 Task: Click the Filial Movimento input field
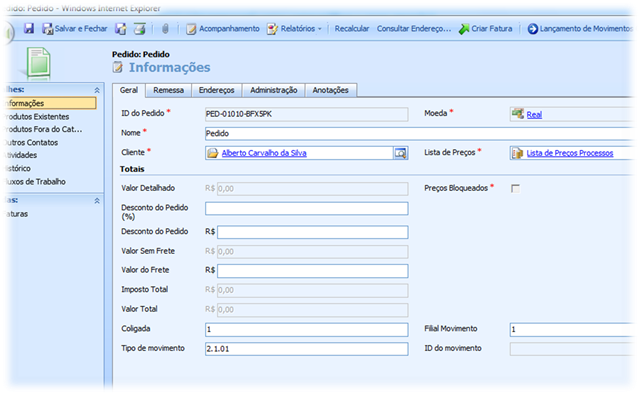pyautogui.click(x=572, y=330)
